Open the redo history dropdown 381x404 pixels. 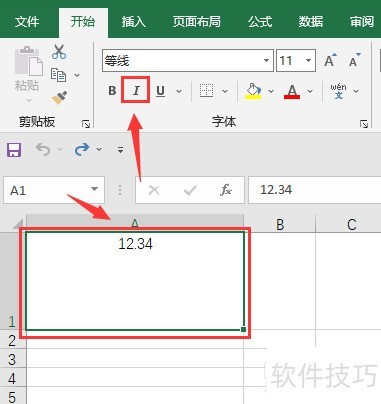click(x=99, y=149)
